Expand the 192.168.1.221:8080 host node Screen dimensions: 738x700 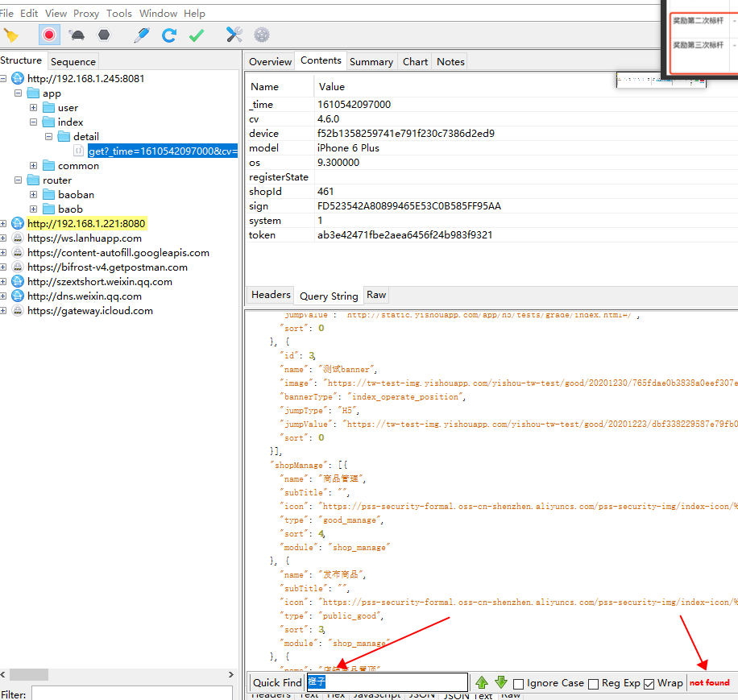coord(3,223)
